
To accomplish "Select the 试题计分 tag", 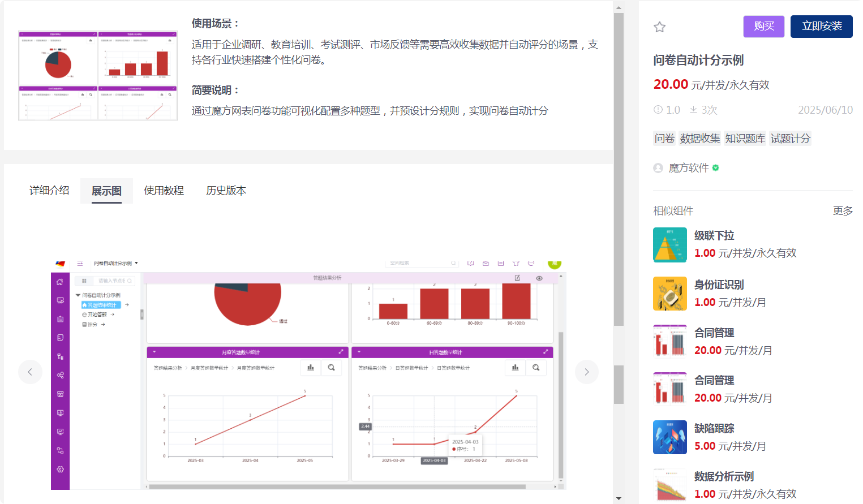I will (791, 139).
